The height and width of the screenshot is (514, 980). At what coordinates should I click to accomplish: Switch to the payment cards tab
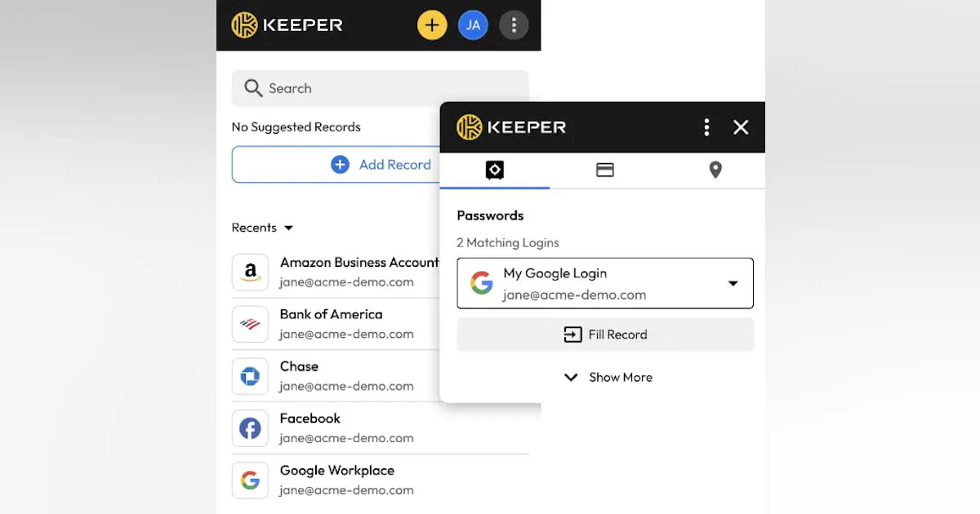[x=604, y=170]
